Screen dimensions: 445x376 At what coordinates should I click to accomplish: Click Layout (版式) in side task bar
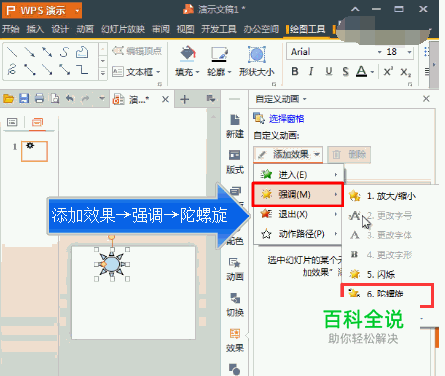pos(235,162)
